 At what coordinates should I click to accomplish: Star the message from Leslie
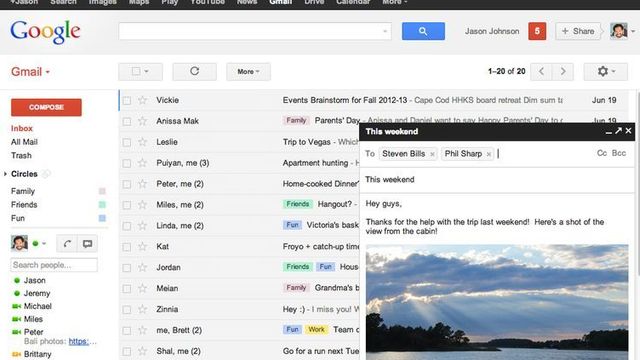(x=142, y=142)
